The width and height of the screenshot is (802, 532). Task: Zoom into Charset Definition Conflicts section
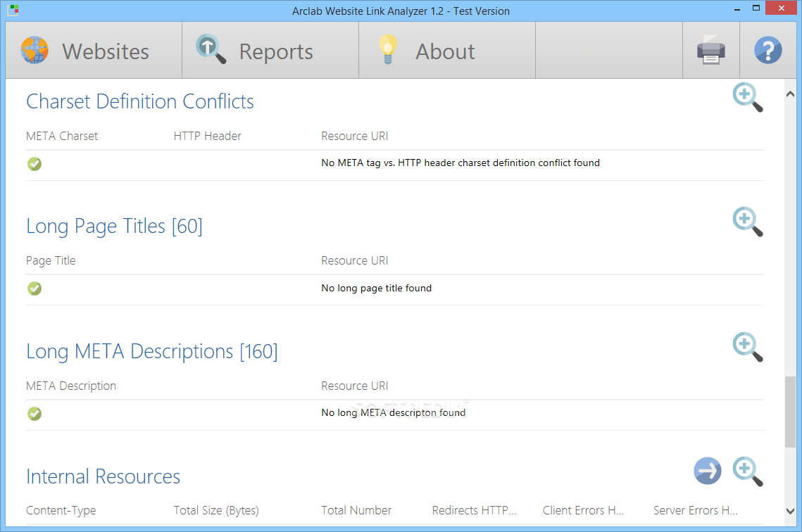coord(747,97)
